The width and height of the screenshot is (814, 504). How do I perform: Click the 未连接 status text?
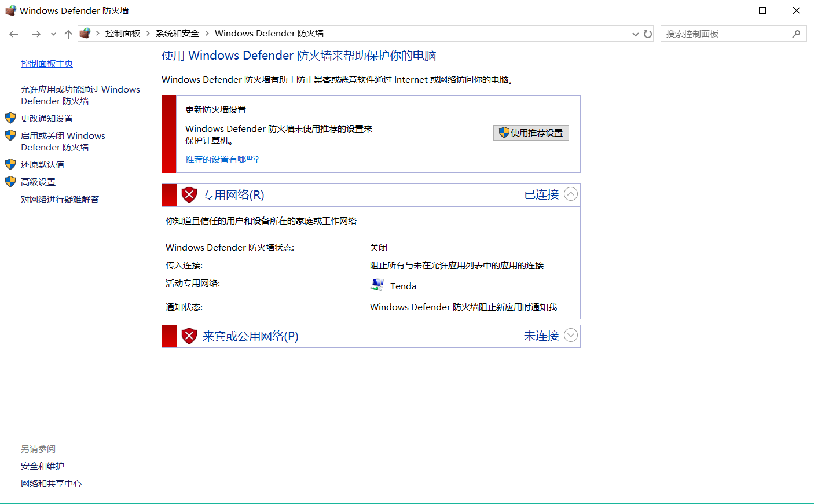pos(541,336)
